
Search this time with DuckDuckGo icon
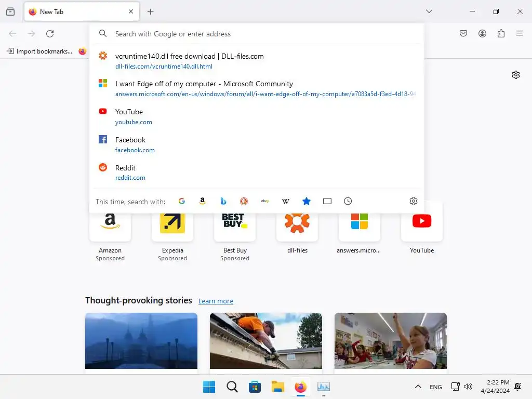click(x=244, y=201)
